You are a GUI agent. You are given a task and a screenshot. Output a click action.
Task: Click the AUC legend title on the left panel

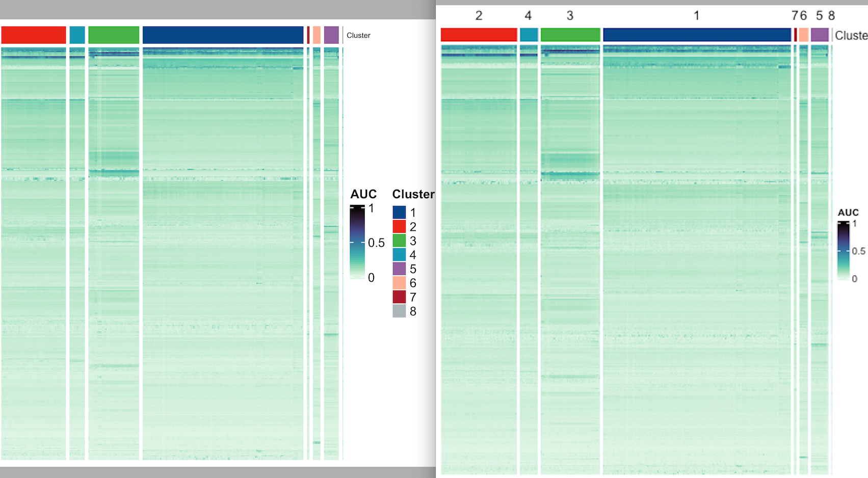pyautogui.click(x=363, y=194)
